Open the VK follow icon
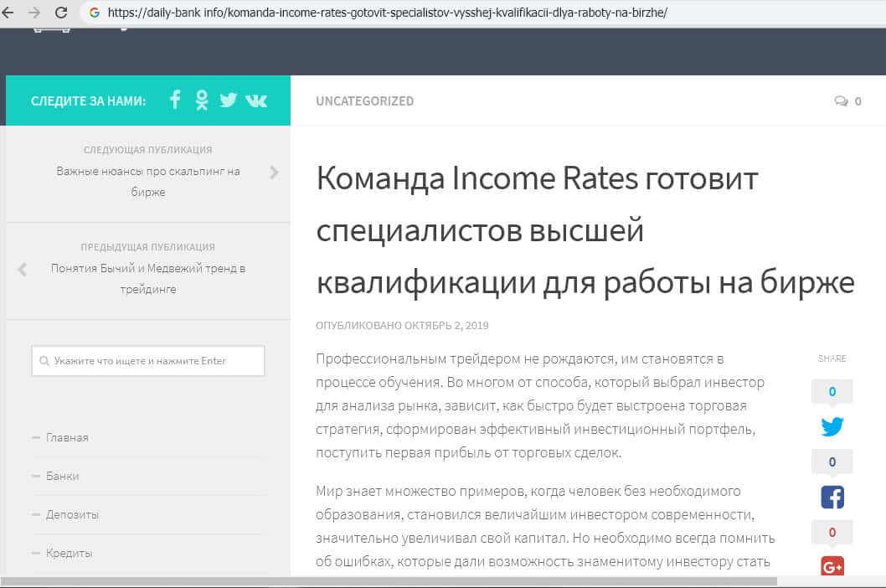The image size is (886, 588). 256,101
